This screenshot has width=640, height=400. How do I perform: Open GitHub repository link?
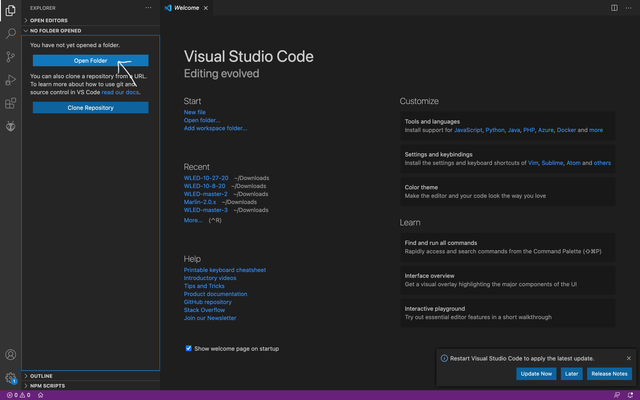[x=208, y=302]
